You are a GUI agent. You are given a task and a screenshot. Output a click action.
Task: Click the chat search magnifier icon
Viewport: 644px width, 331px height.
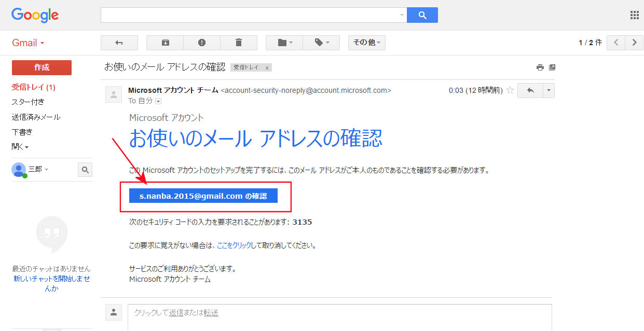click(85, 169)
